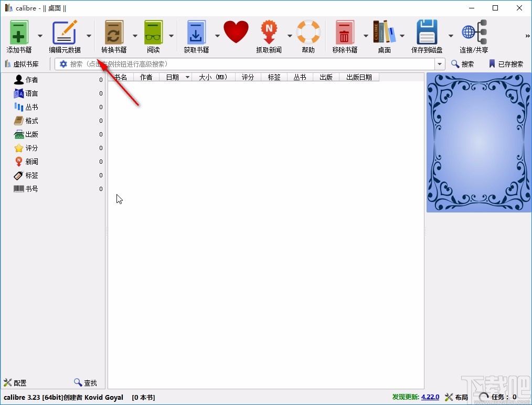Click the 配置 configure tag browser button

click(x=15, y=382)
